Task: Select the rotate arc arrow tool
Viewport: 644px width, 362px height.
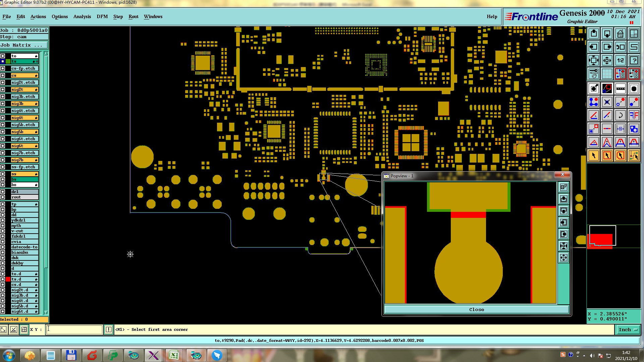Action: pos(621,115)
